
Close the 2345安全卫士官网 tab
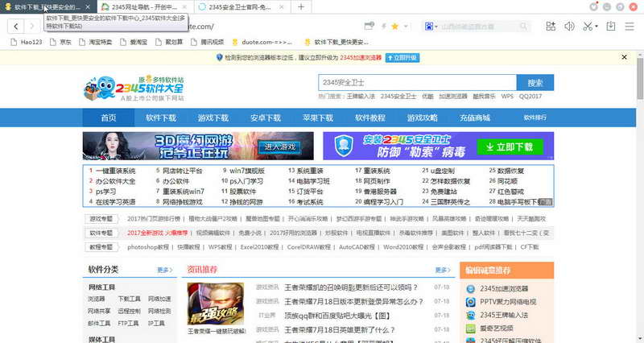(281, 7)
